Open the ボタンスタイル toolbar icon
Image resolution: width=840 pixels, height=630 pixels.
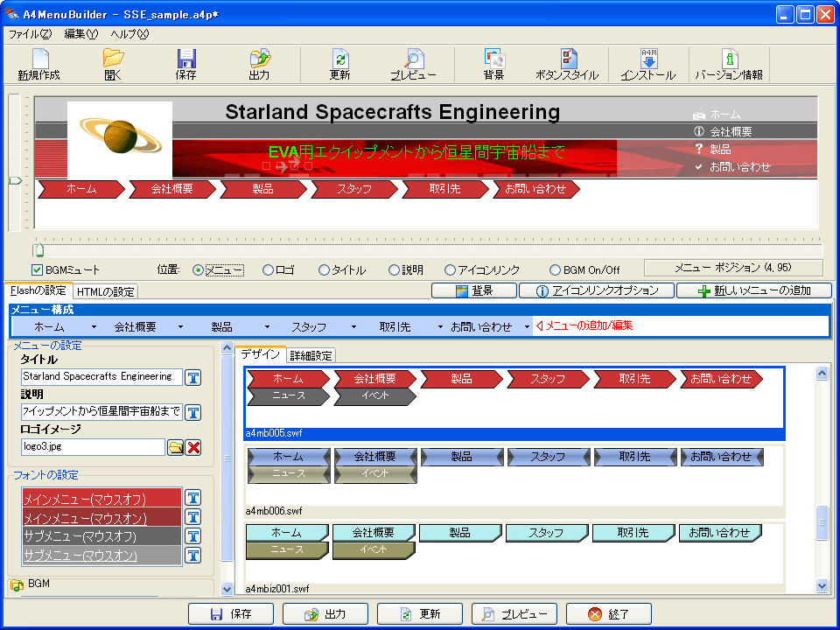point(567,59)
